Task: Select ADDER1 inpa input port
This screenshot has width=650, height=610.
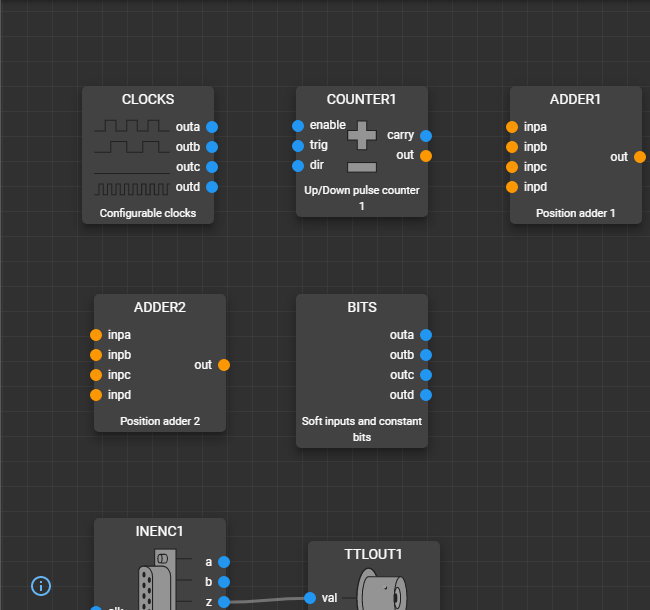Action: point(512,127)
